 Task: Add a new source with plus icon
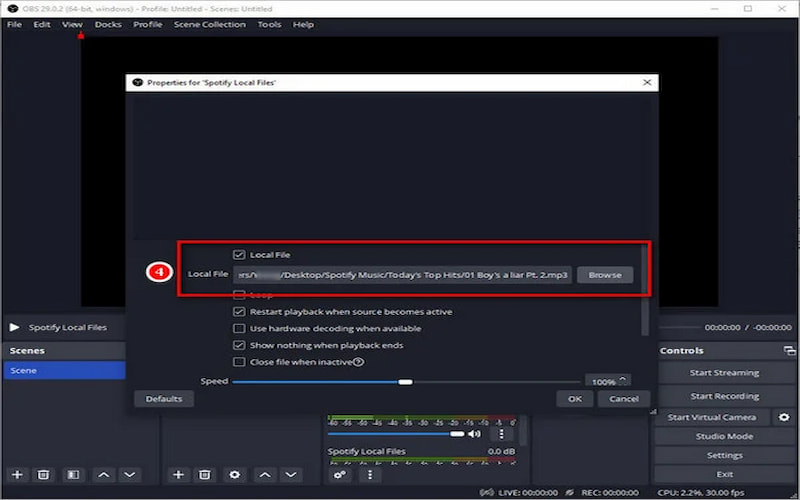(x=178, y=475)
